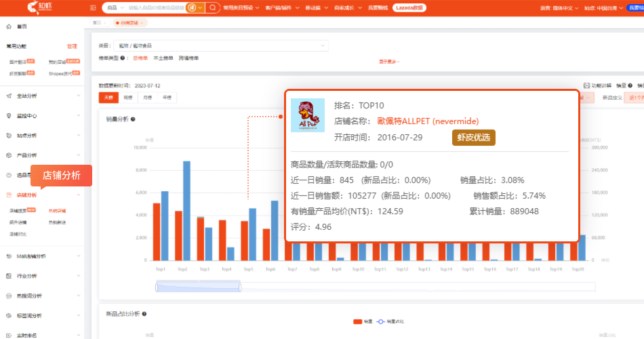Click the 热搜词分析 sidebar icon
Viewport: 644px width, 339px height.
tap(9, 296)
